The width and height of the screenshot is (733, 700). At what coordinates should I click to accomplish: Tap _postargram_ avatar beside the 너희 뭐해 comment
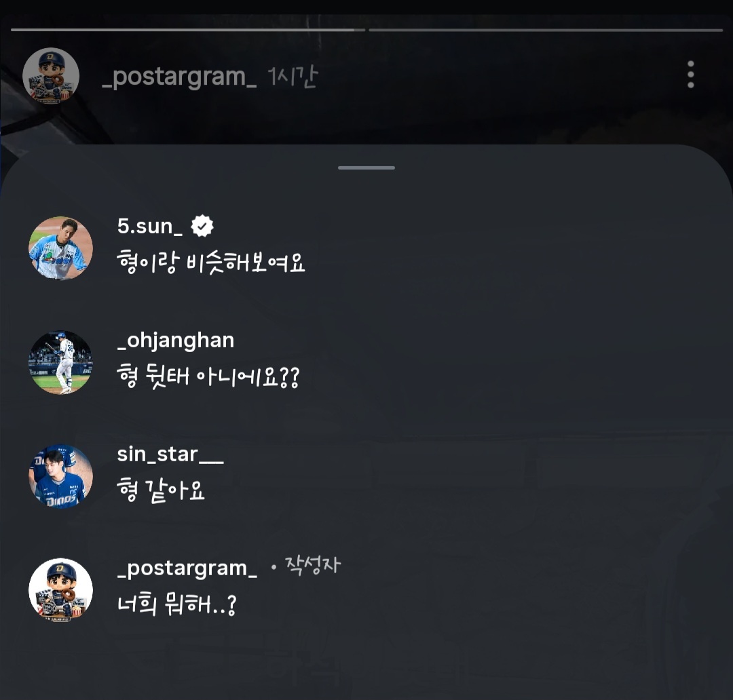(60, 590)
